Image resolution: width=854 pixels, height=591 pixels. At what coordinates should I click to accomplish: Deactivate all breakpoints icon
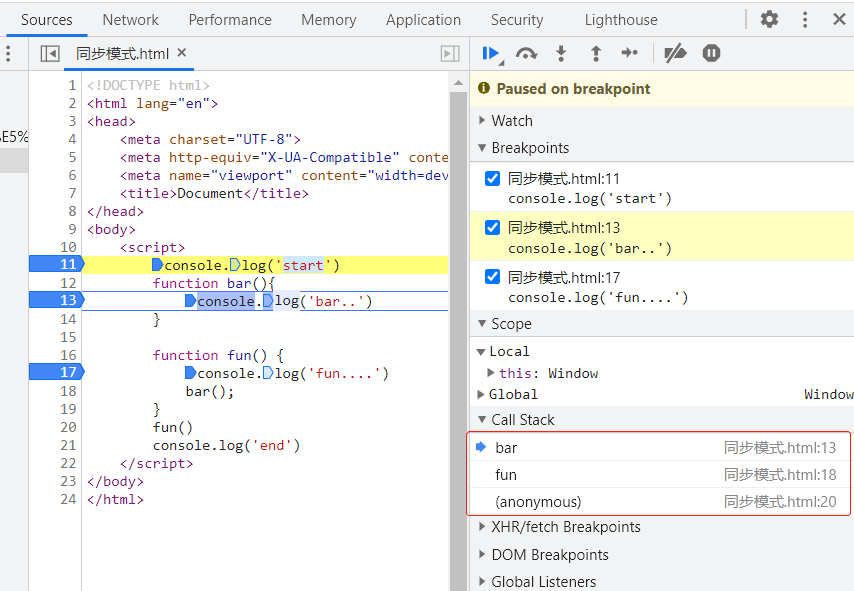point(675,53)
